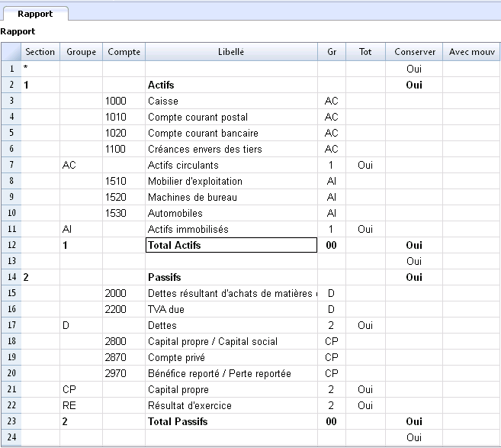Click 'Compte courant postal' cell
This screenshot has height=448, width=501.
(x=231, y=117)
